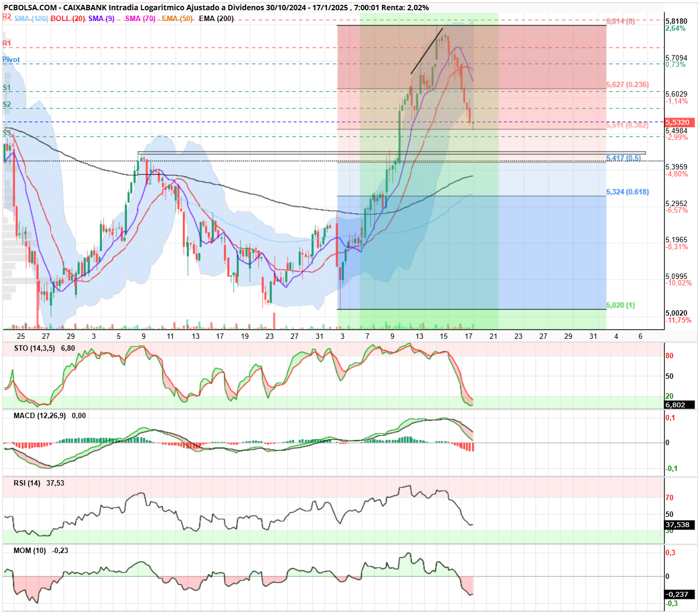Click date label 6 on time axis
The height and width of the screenshot is (614, 700).
(641, 336)
